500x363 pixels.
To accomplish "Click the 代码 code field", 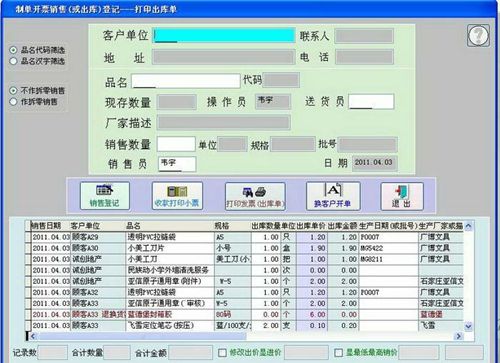I will 281,80.
